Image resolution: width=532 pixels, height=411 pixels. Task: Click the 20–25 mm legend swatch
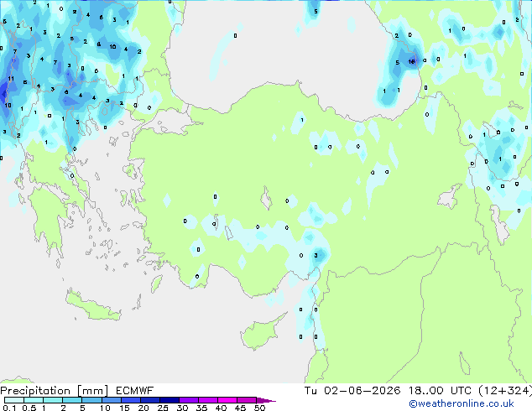click(x=149, y=400)
